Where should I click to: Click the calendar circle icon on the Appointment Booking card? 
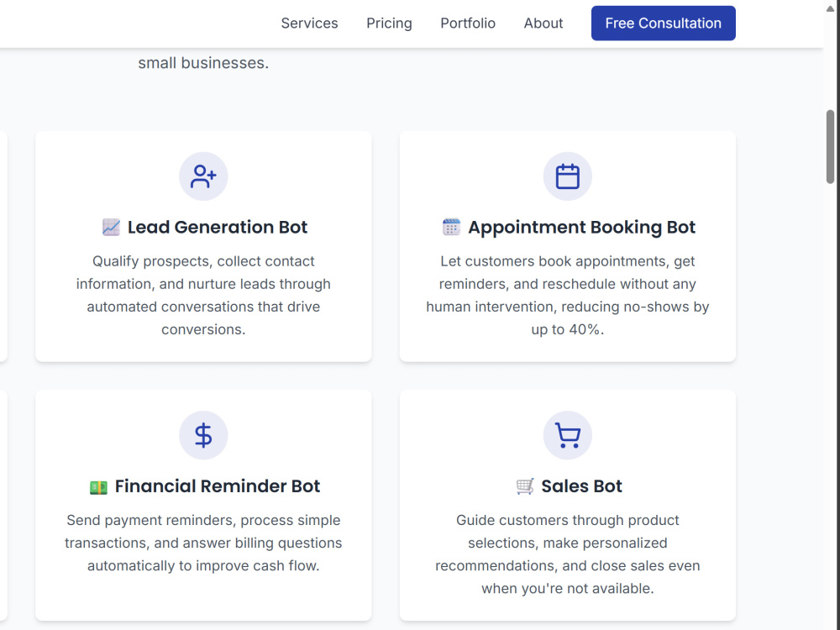click(x=567, y=176)
